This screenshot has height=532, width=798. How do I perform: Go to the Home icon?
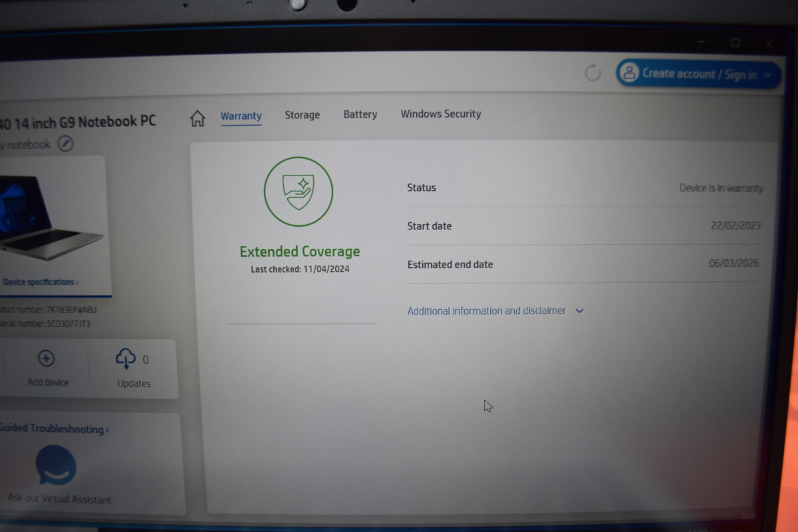[x=198, y=118]
